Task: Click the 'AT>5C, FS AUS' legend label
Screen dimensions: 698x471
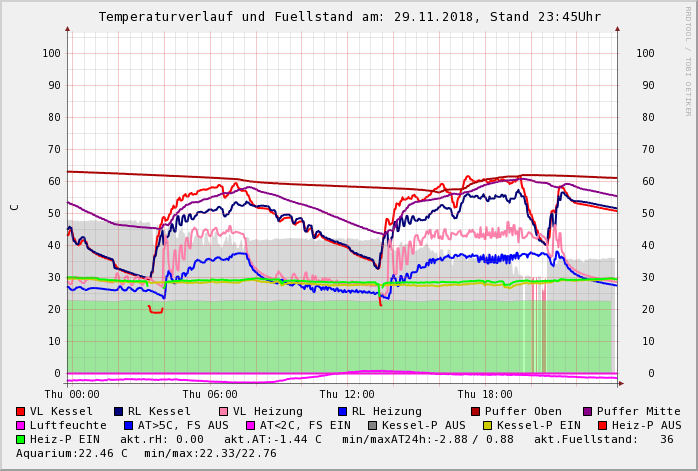Action: (x=183, y=425)
